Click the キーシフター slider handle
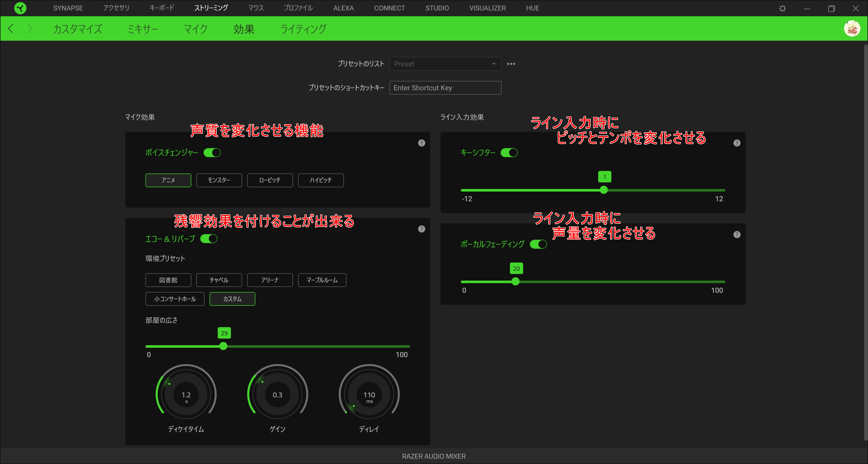 point(604,190)
